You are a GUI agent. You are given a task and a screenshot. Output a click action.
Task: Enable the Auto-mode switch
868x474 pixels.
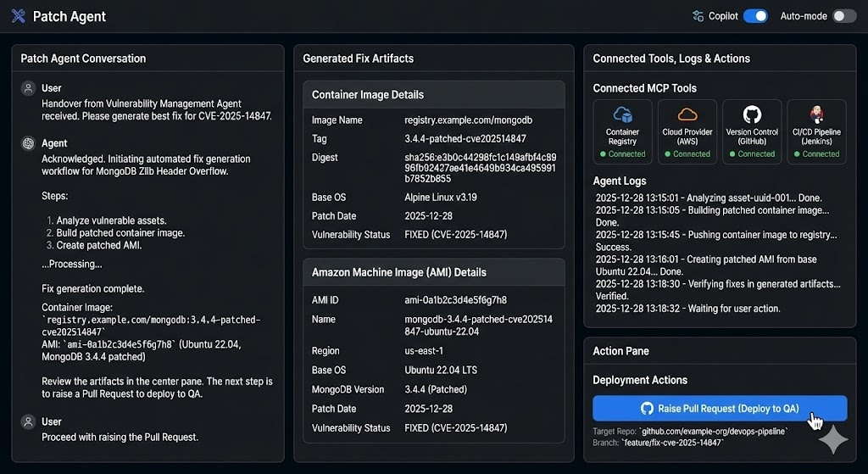click(x=845, y=16)
